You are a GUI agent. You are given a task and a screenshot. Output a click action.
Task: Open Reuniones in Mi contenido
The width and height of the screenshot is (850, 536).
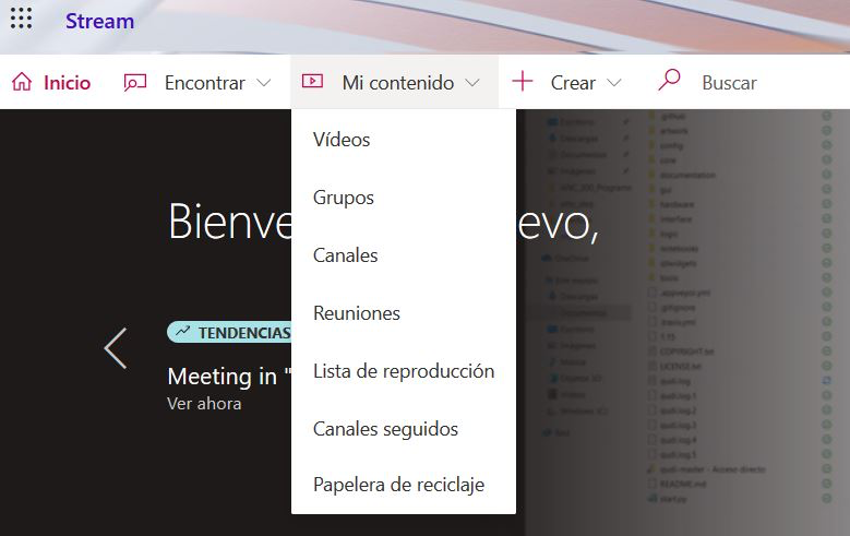click(x=403, y=313)
